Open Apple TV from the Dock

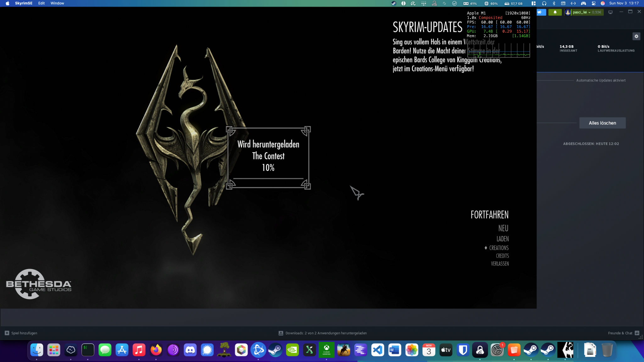click(x=446, y=350)
